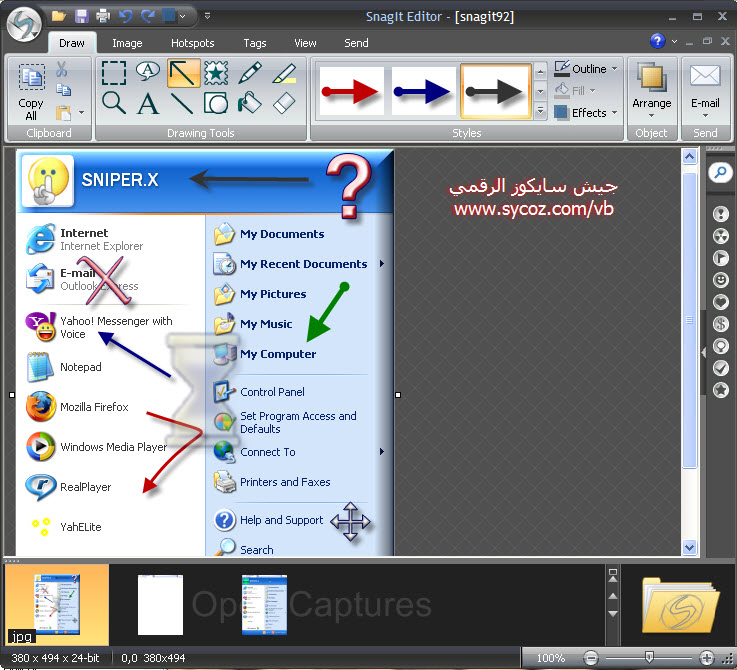Pick the Line drawing tool
The height and width of the screenshot is (670, 737).
coord(182,103)
